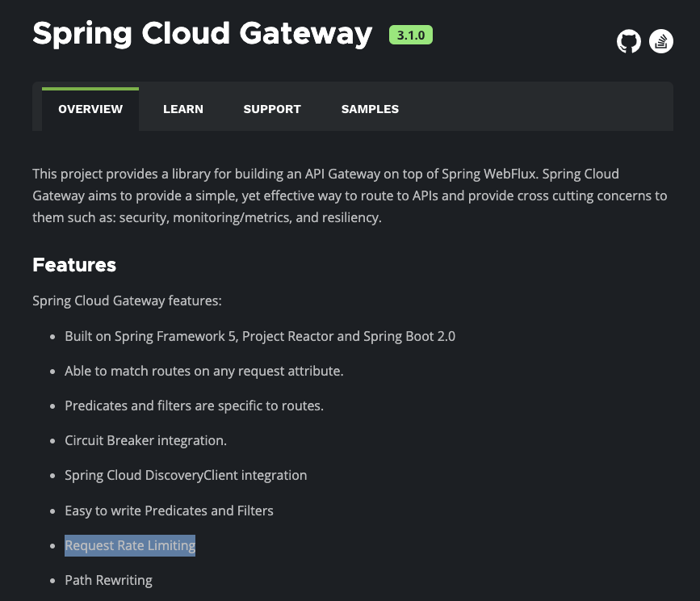
Task: Open the GitHub repository icon
Action: pos(629,41)
